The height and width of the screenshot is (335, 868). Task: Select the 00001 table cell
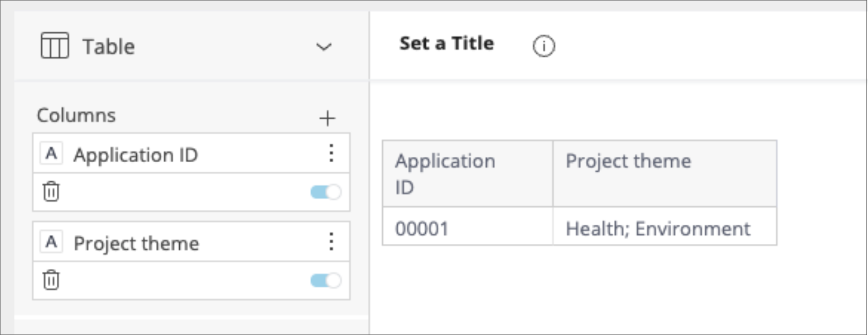pos(467,228)
